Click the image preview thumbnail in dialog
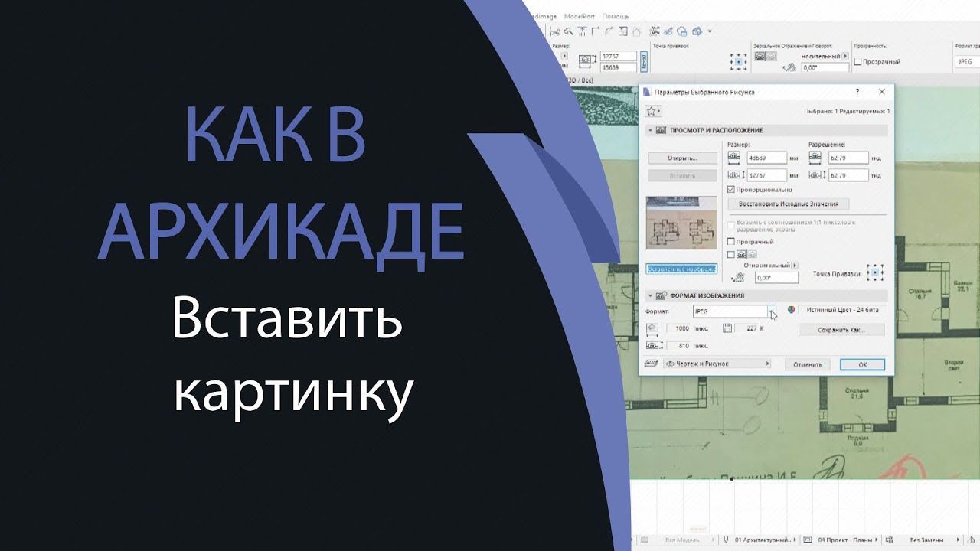This screenshot has height=551, width=980. pos(681,223)
